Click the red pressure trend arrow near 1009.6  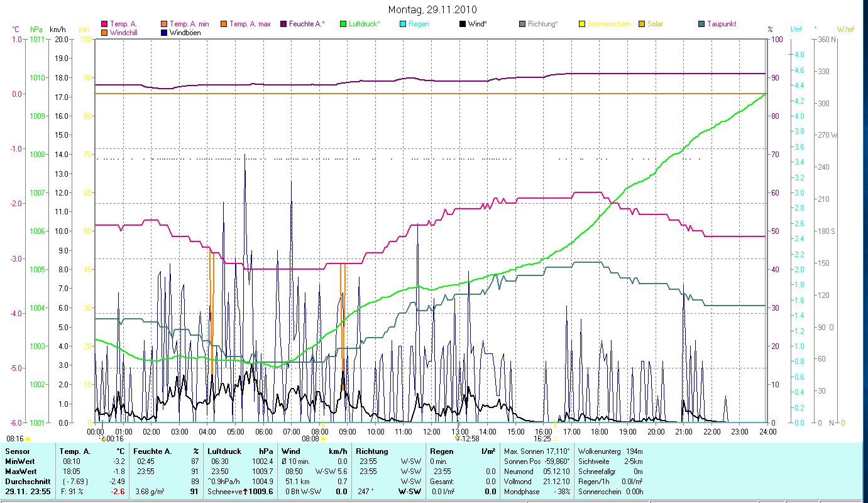pyautogui.click(x=245, y=492)
